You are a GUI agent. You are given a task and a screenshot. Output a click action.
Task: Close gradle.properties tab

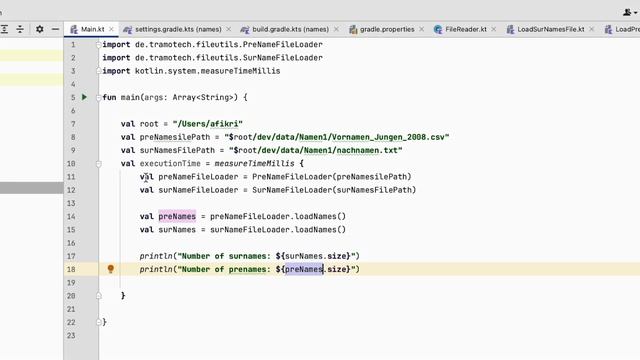(x=422, y=29)
